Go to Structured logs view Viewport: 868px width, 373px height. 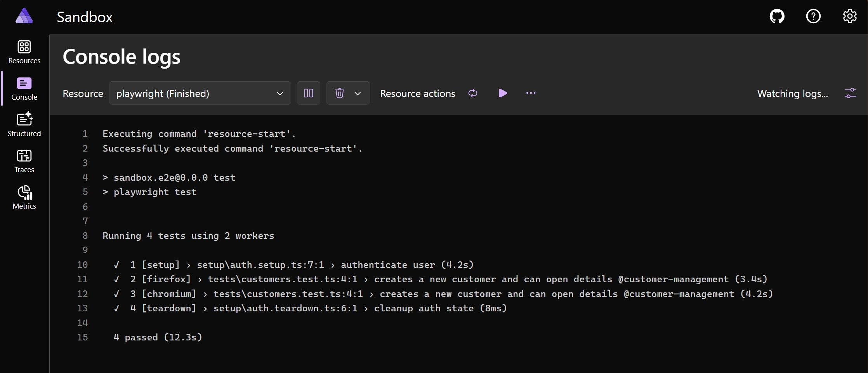tap(24, 125)
